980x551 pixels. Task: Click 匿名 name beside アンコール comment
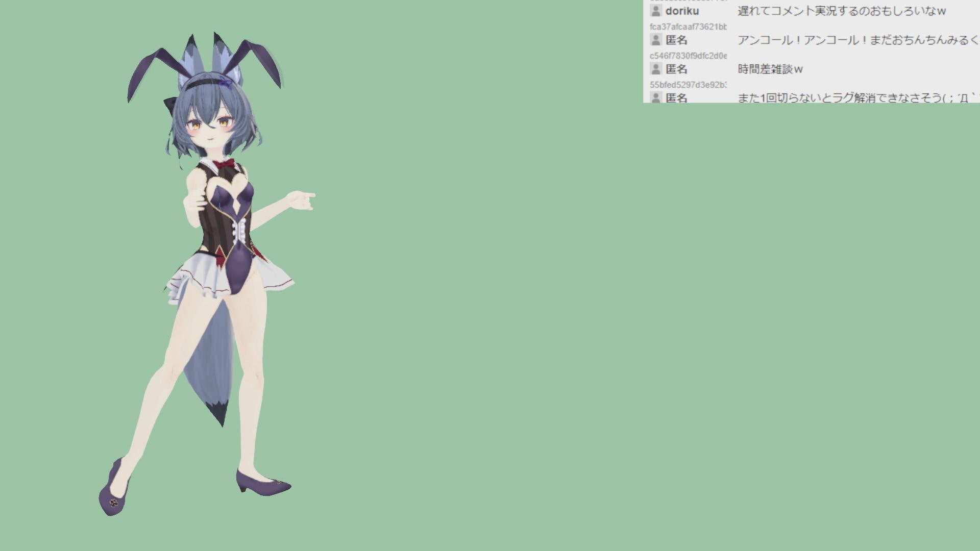(676, 40)
